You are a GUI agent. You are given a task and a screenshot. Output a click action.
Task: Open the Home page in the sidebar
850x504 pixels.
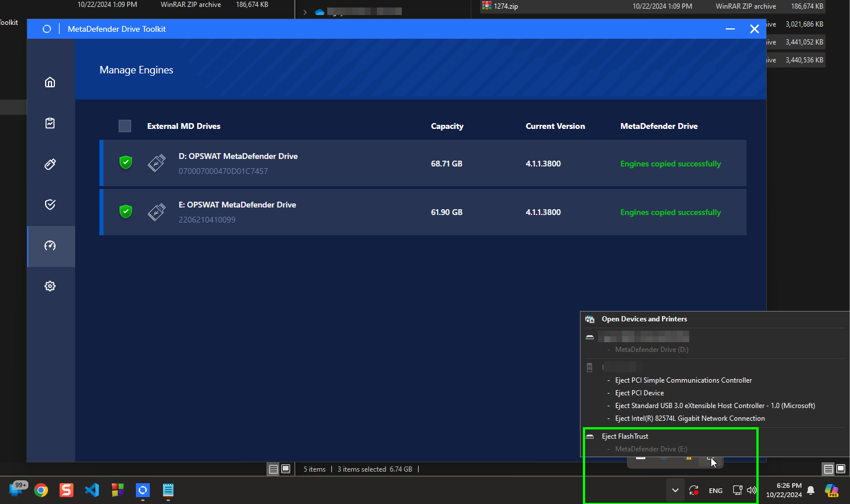pyautogui.click(x=50, y=82)
